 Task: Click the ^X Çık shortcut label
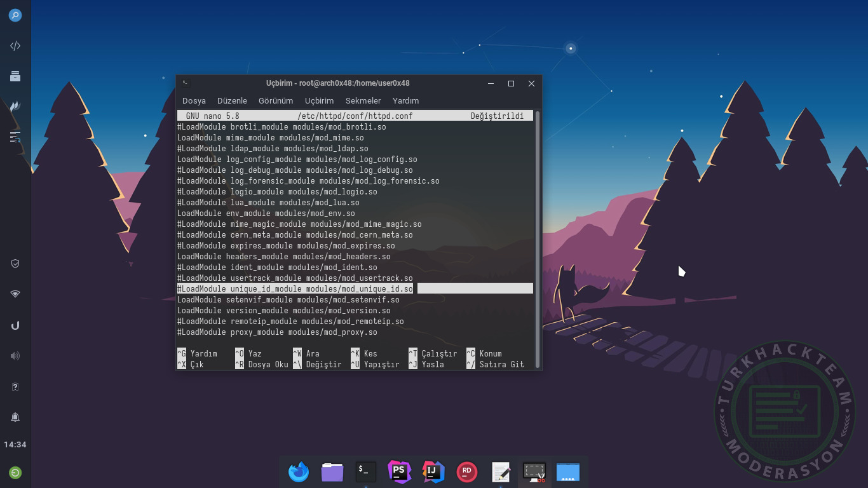(191, 364)
